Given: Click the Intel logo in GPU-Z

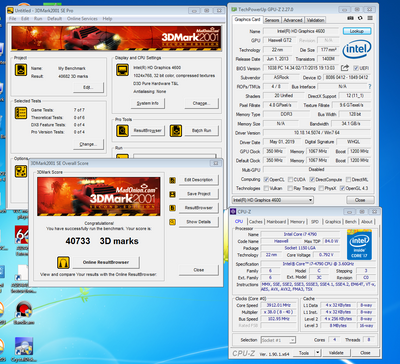Looking at the screenshot, I should (357, 49).
